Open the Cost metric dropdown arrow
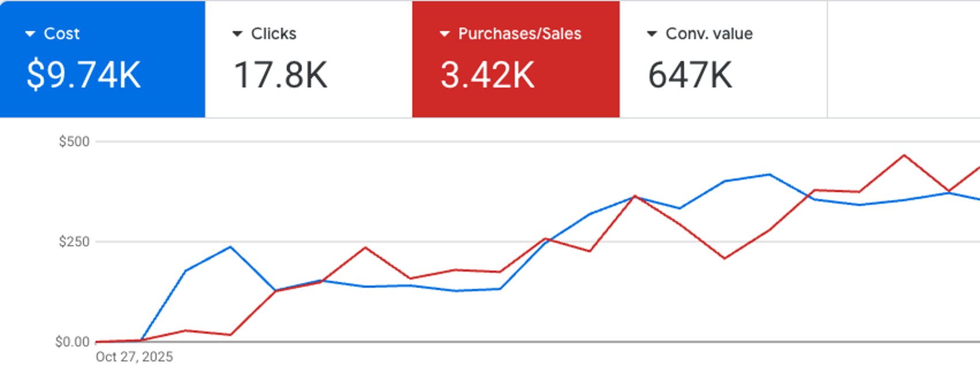 click(30, 34)
